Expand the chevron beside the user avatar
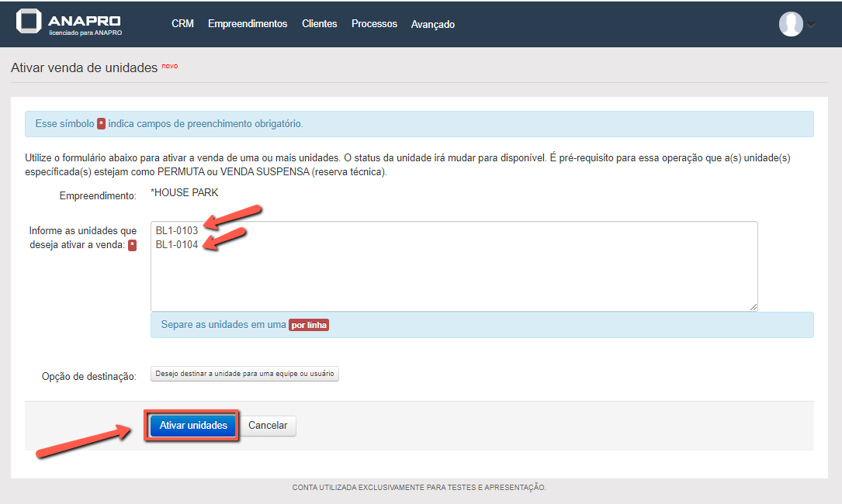 pyautogui.click(x=811, y=25)
